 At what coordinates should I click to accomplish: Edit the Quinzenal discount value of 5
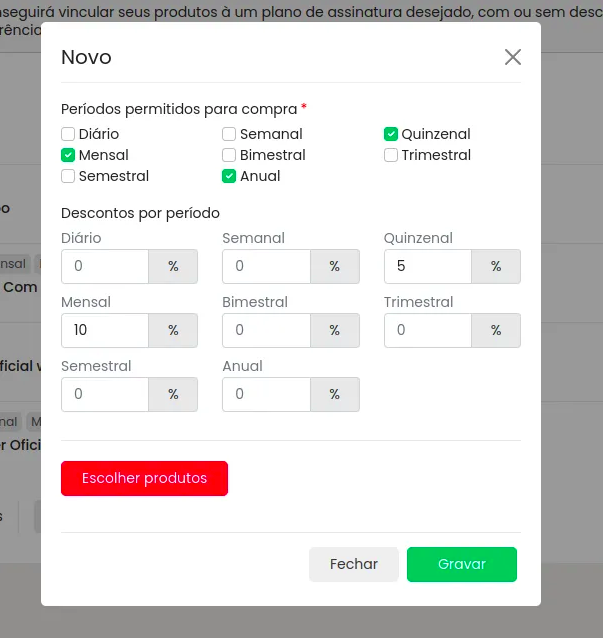[x=428, y=266]
